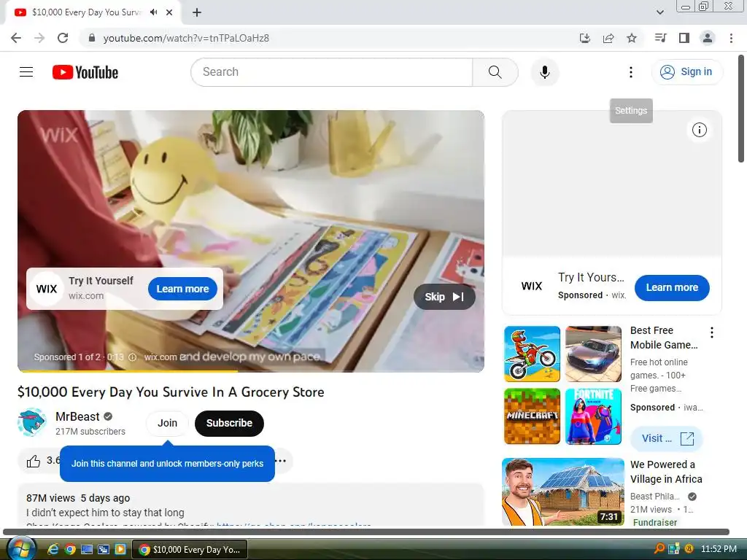Open the Chrome three-dot menu
This screenshot has height=560, width=747.
click(731, 38)
